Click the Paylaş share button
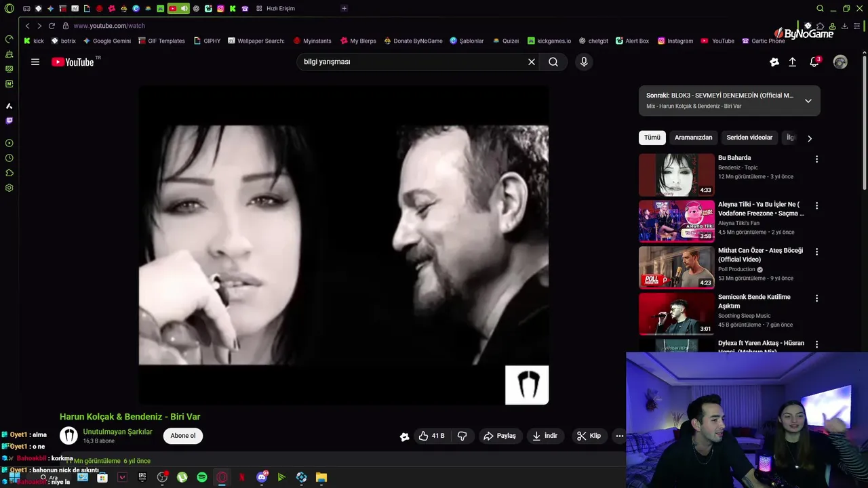868x488 pixels. pos(499,436)
